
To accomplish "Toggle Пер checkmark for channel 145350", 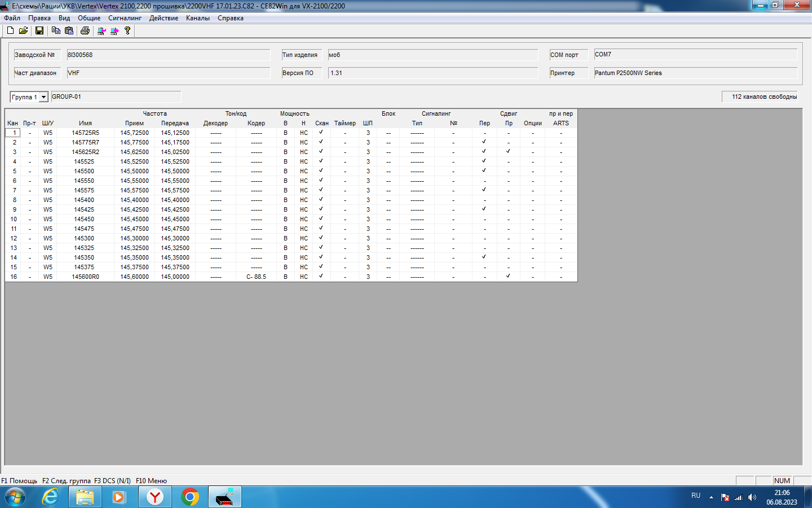I will (x=484, y=257).
